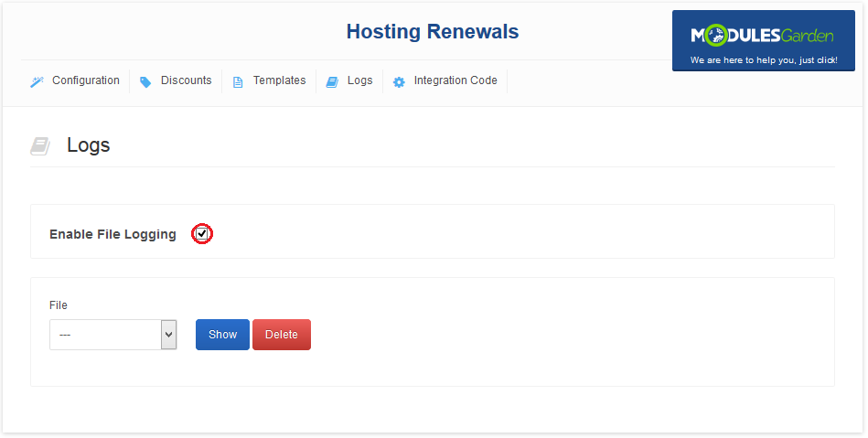Open the Integration Code tab
This screenshot has height=438, width=868.
[455, 80]
